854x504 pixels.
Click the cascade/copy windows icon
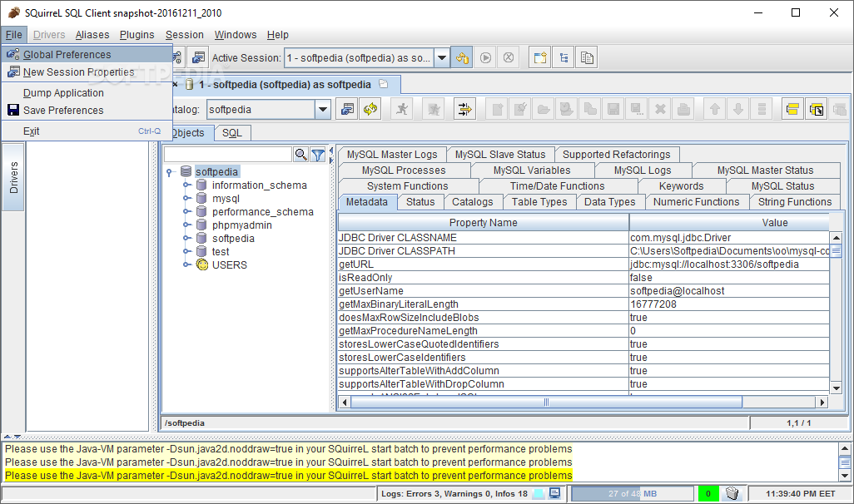point(587,57)
